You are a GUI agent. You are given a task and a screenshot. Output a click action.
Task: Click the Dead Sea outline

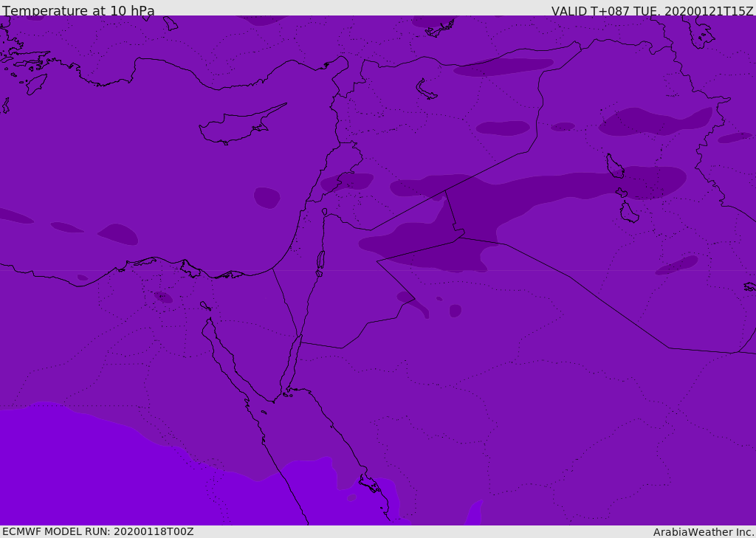[x=320, y=261]
